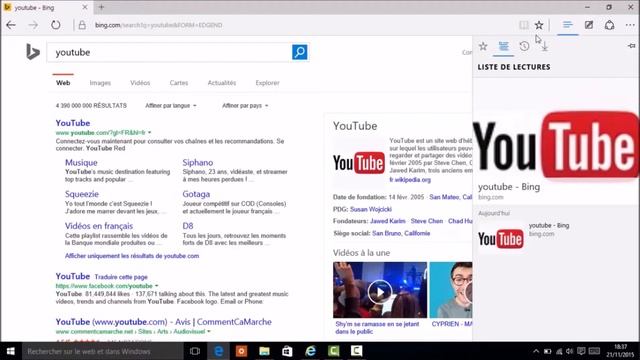Open History clock tab in Hub
This screenshot has width=640, height=360.
(x=524, y=46)
